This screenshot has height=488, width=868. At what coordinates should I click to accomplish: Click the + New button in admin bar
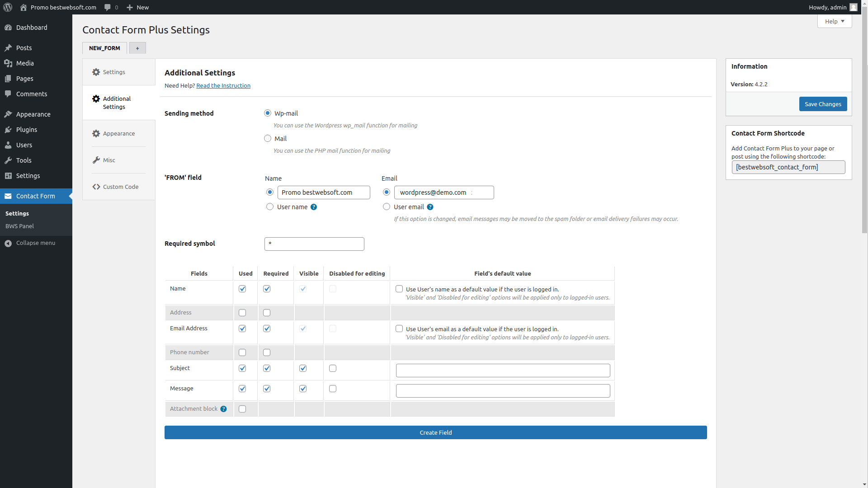coord(137,7)
